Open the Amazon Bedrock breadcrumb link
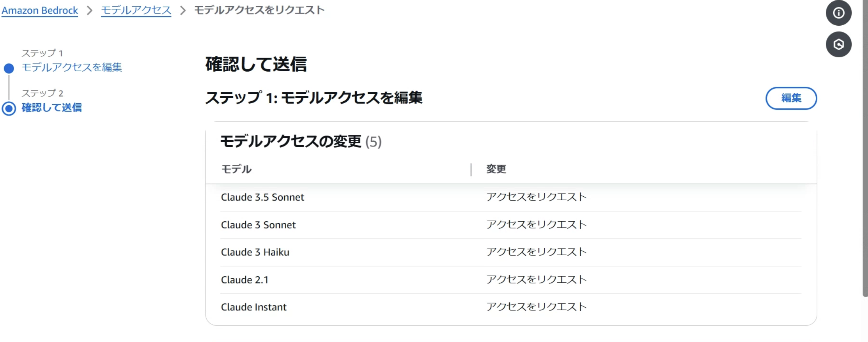Screen dimensions: 868x342 tap(39, 11)
